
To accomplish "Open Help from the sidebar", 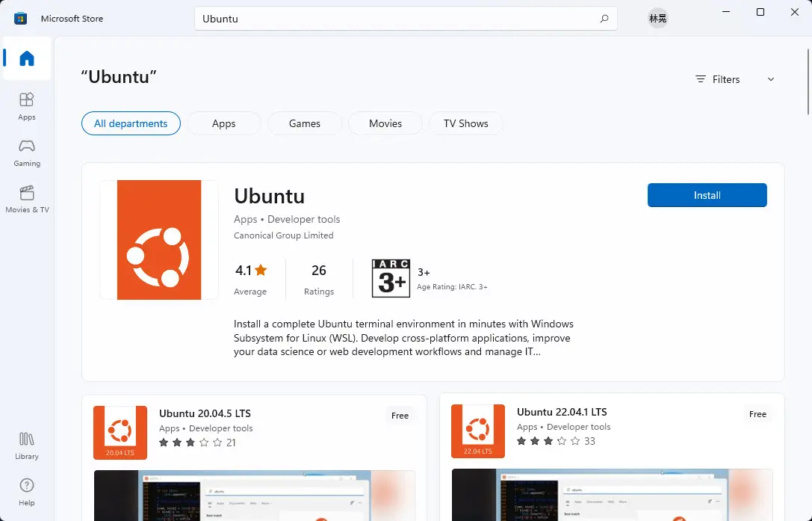I will click(x=26, y=490).
